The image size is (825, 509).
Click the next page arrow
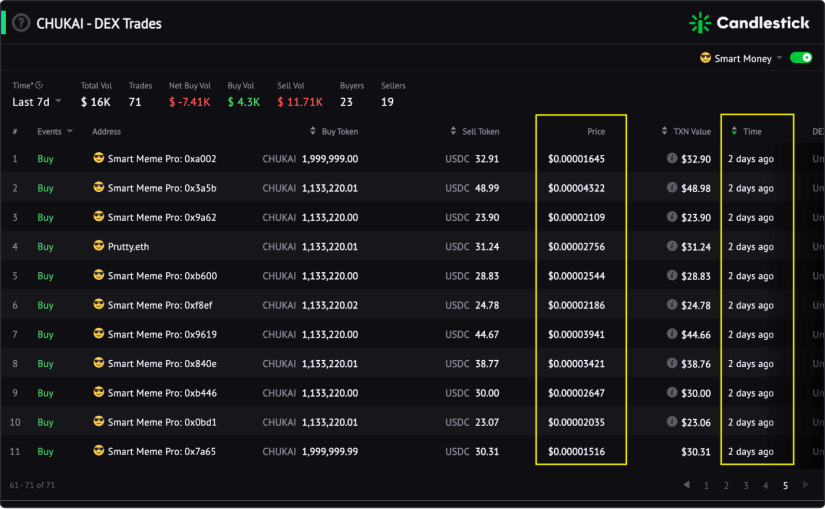coord(805,485)
